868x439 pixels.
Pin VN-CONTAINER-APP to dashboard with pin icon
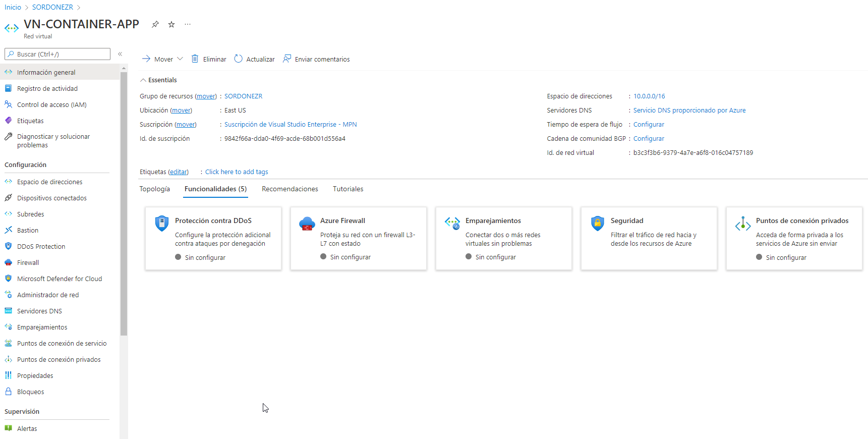(155, 24)
